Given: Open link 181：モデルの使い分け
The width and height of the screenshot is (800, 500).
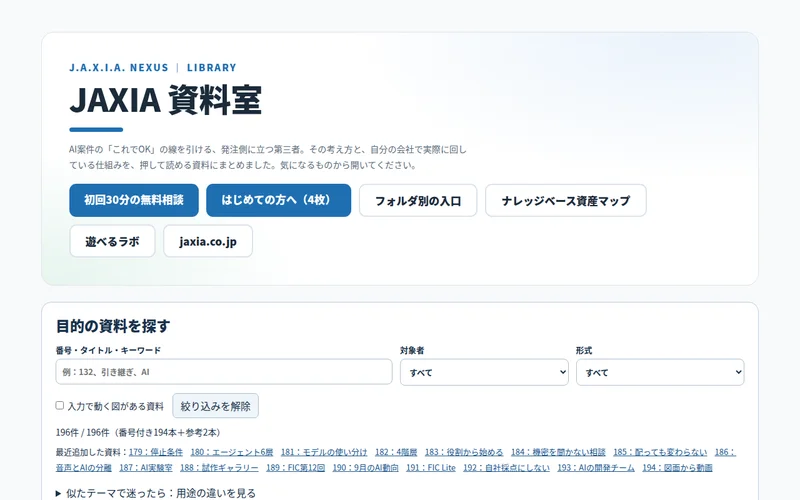Looking at the screenshot, I should click(324, 452).
